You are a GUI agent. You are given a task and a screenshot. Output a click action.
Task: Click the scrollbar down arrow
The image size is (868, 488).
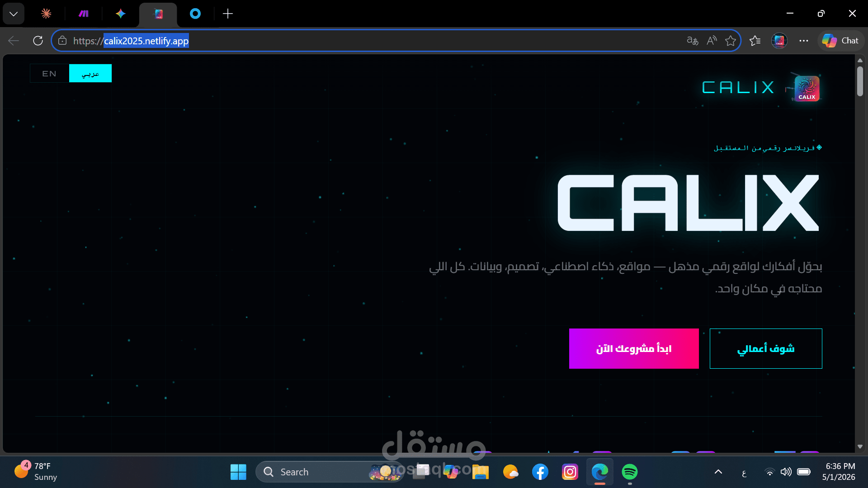click(x=860, y=446)
